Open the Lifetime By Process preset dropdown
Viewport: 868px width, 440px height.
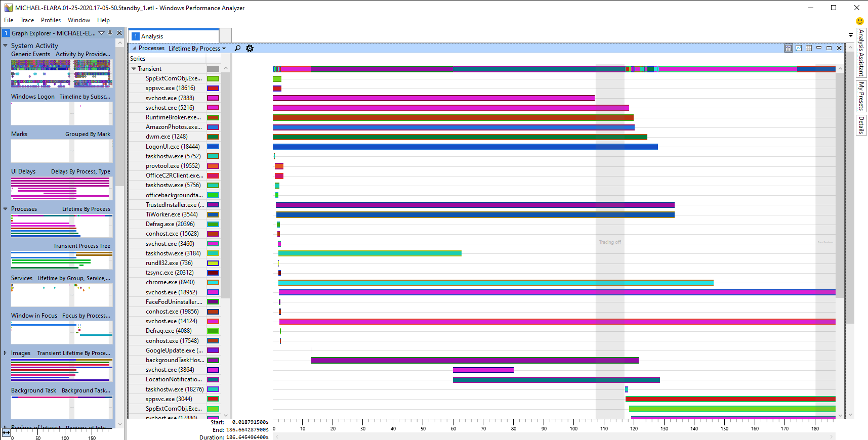click(x=197, y=49)
